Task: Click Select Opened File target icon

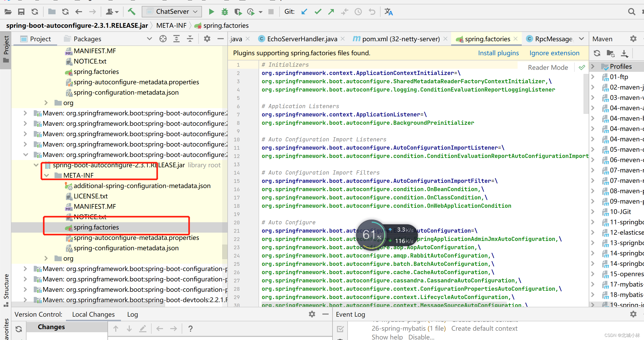Action: point(163,39)
